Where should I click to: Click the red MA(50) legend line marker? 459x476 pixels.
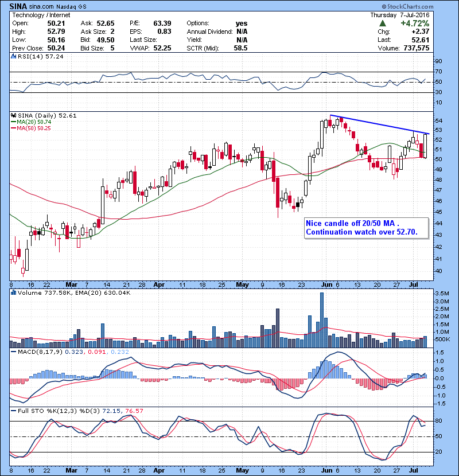(14, 128)
